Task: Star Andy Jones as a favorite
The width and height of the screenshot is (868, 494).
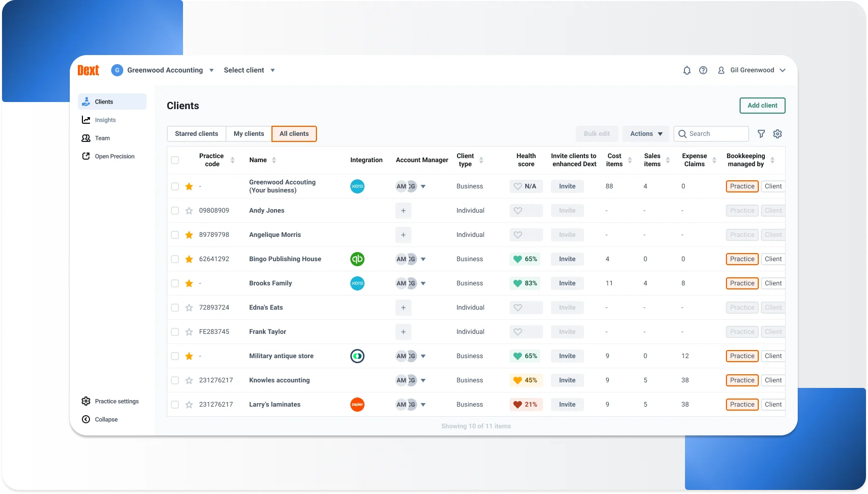Action: pos(189,211)
